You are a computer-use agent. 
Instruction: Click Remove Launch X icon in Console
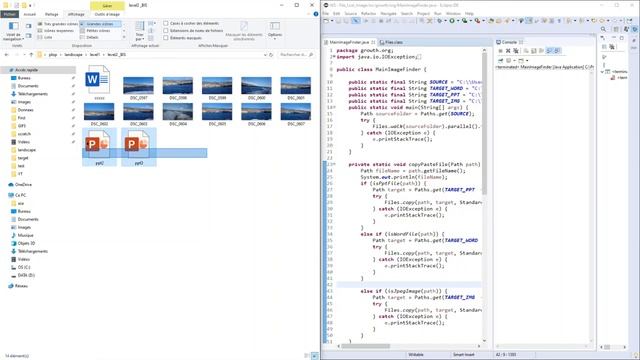508,51
